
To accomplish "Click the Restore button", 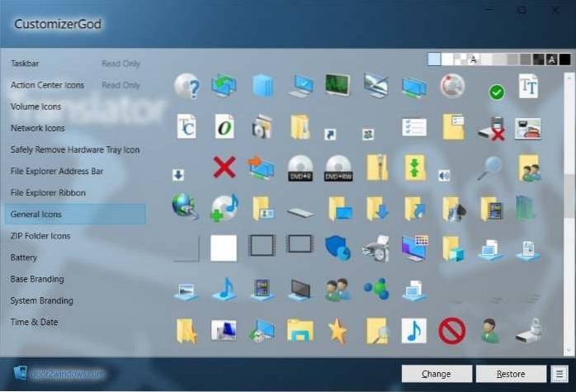I will click(x=511, y=374).
